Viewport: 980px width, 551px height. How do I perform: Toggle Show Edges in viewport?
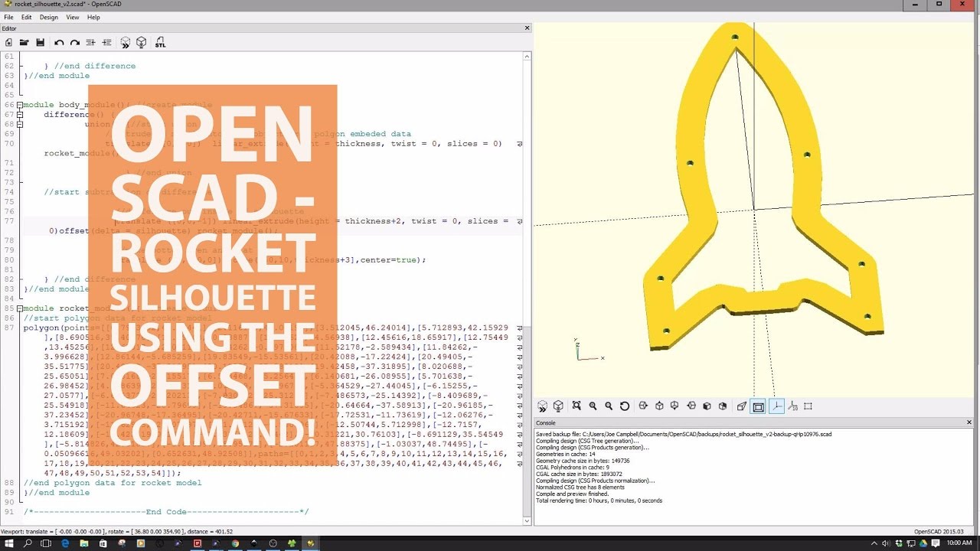coord(808,406)
